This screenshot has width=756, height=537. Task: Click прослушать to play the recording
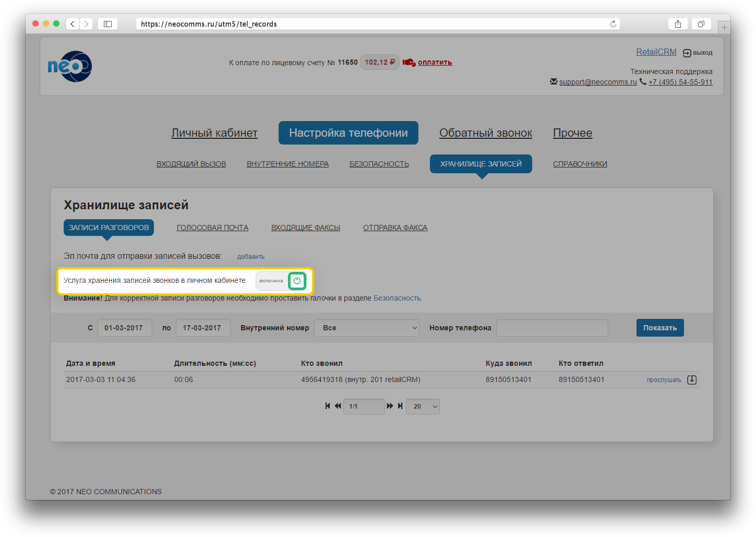(x=664, y=380)
